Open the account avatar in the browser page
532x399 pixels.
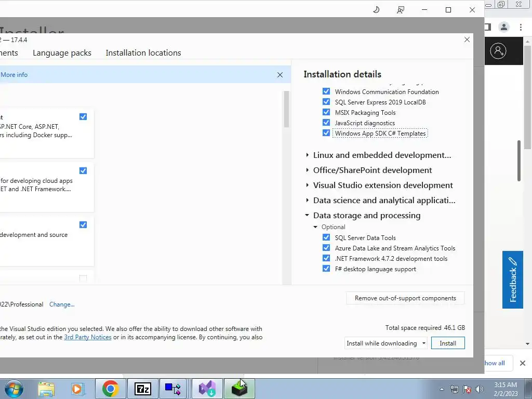coord(498,51)
